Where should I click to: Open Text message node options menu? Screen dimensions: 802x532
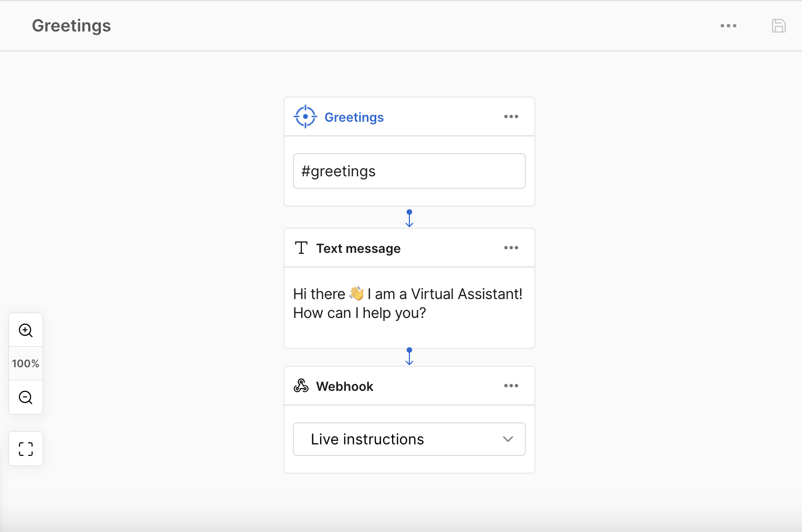tap(511, 248)
